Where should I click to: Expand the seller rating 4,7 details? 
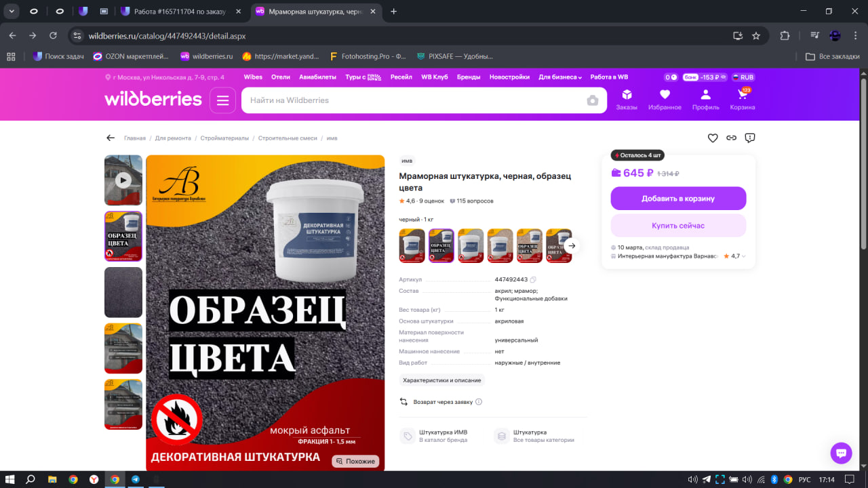pos(735,256)
